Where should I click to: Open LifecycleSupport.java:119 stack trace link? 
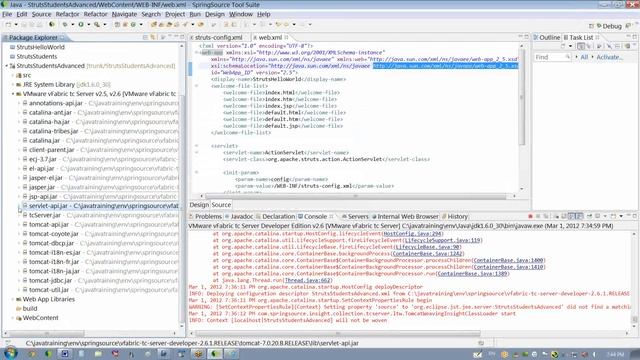click(x=442, y=240)
